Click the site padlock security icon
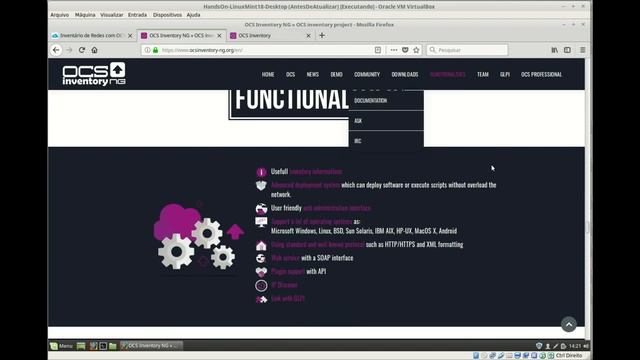Image resolution: width=640 pixels, height=360 pixels. click(156, 50)
